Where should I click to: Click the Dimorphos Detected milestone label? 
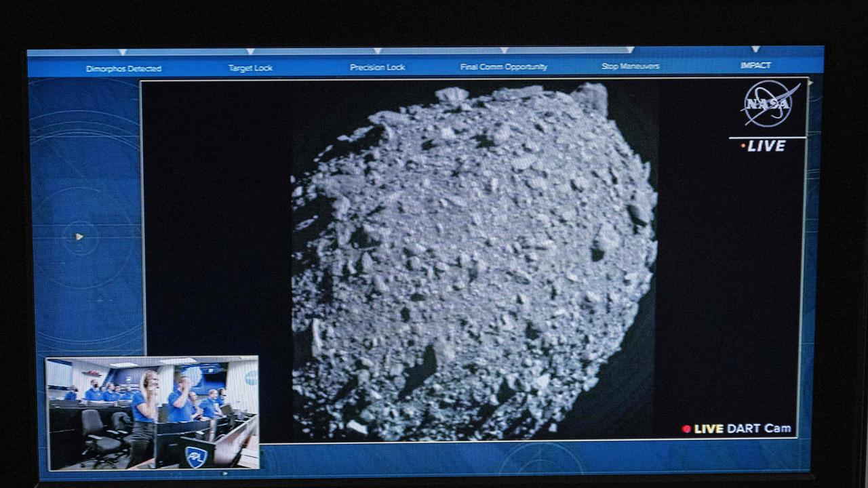pyautogui.click(x=123, y=68)
